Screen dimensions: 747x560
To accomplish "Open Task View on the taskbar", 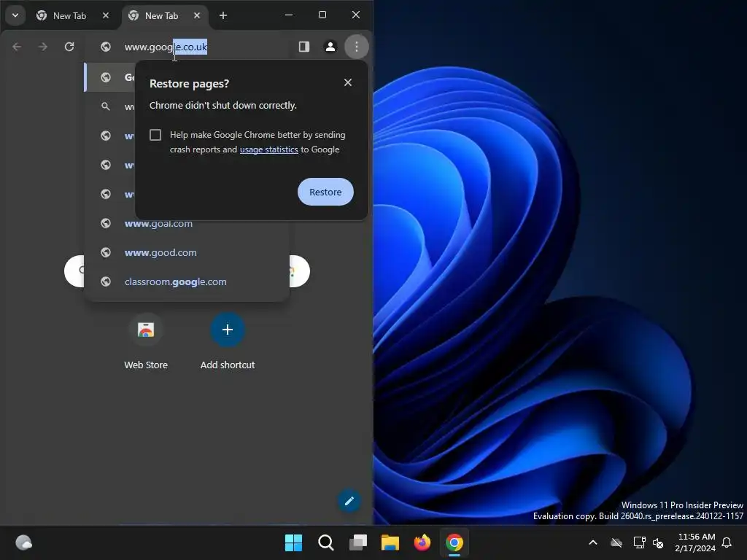I will click(358, 542).
